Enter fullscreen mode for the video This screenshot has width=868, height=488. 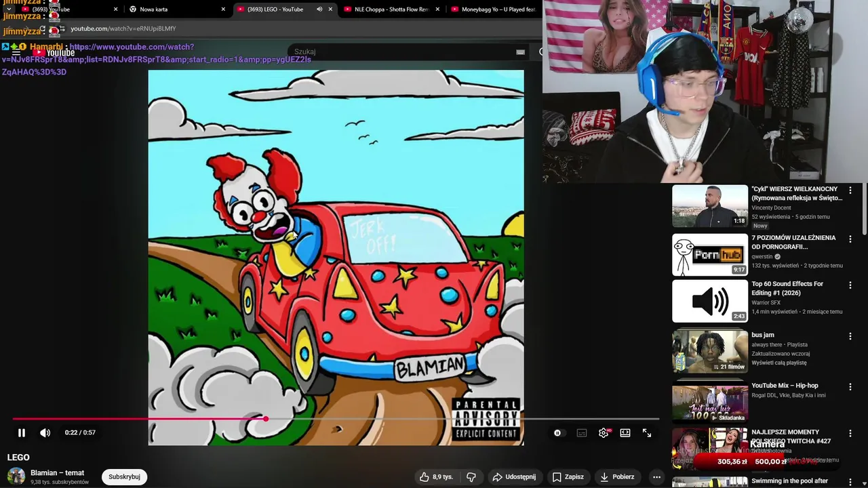647,433
